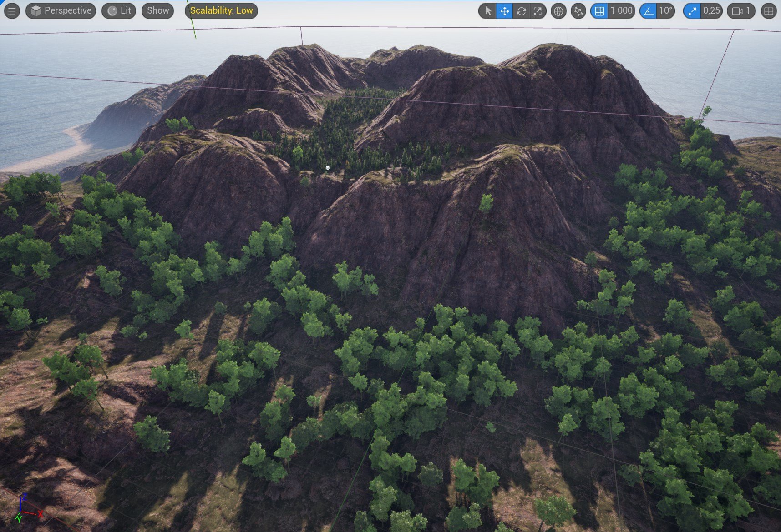Open the viewport options hamburger menu
781x532 pixels.
coord(12,11)
